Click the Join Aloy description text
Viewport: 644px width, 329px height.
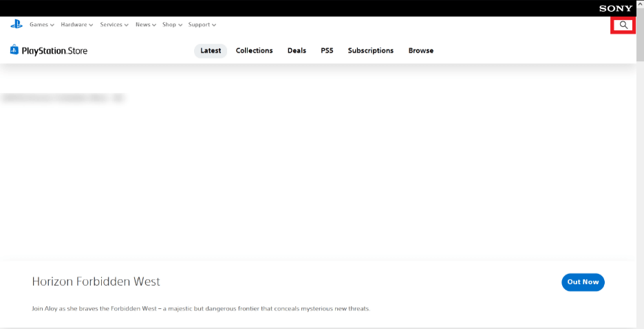[x=201, y=308]
